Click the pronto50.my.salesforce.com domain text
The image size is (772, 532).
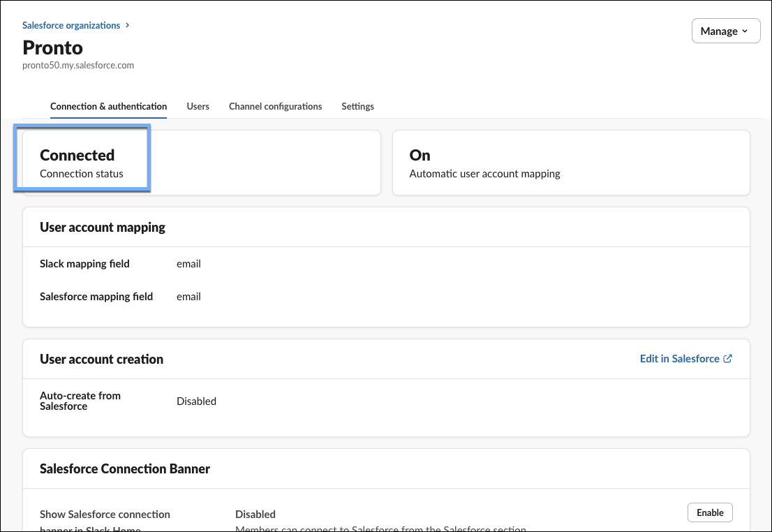pos(78,65)
